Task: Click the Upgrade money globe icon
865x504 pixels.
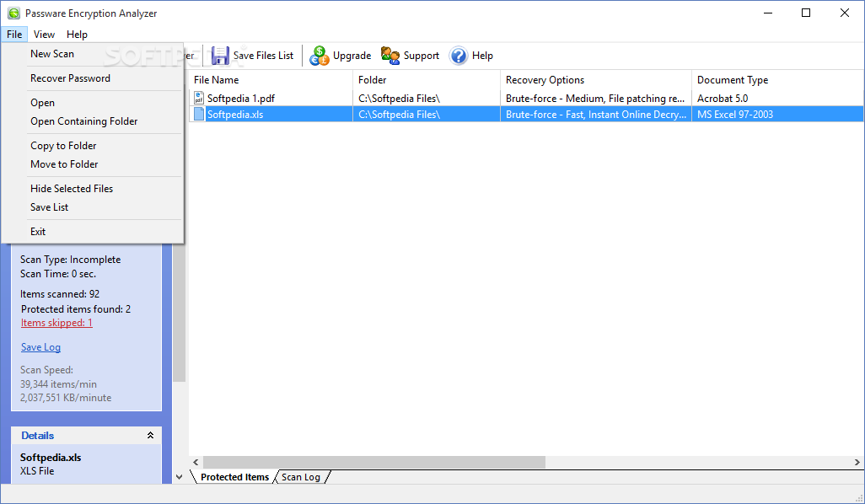Action: click(x=319, y=56)
